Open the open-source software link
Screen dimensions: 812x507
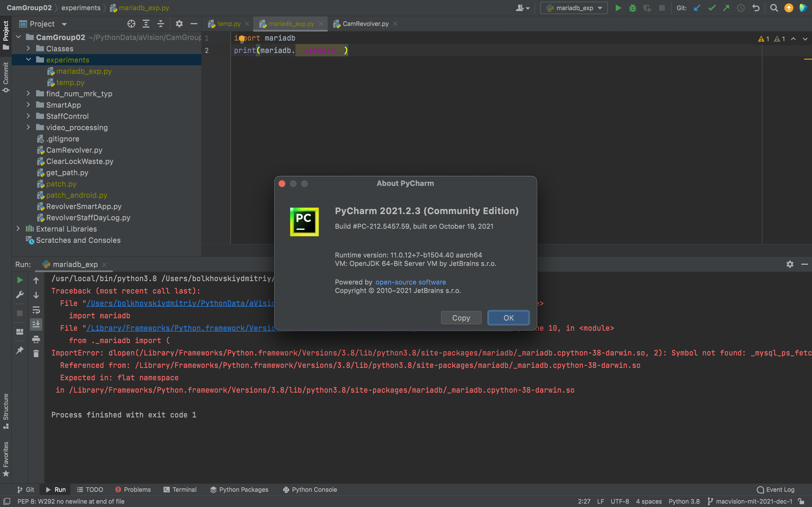point(410,282)
